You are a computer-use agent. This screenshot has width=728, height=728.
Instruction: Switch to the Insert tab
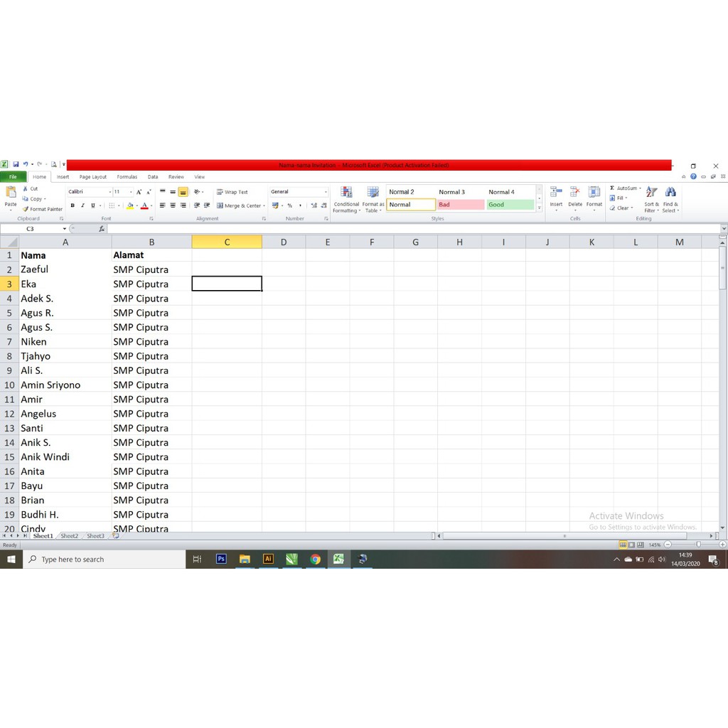click(63, 177)
